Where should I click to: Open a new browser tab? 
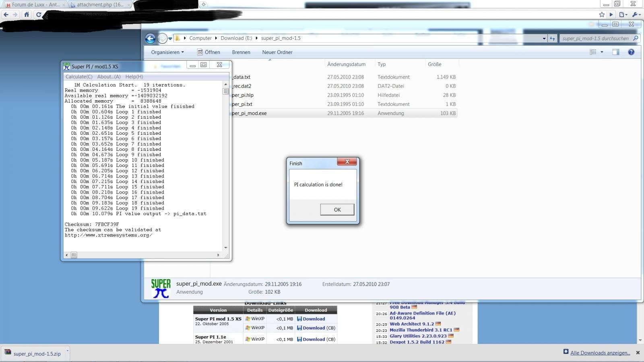pos(204,4)
